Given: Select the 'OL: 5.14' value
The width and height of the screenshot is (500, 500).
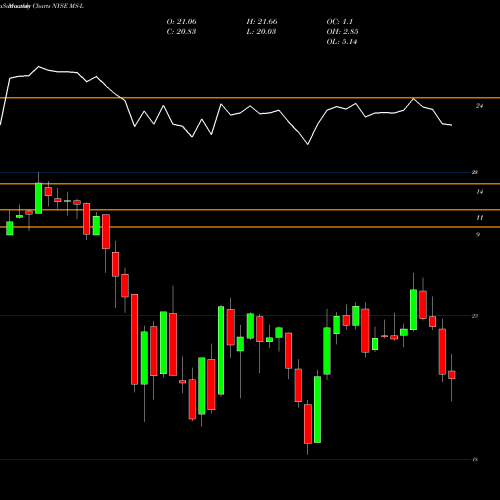Looking at the screenshot, I should [342, 42].
